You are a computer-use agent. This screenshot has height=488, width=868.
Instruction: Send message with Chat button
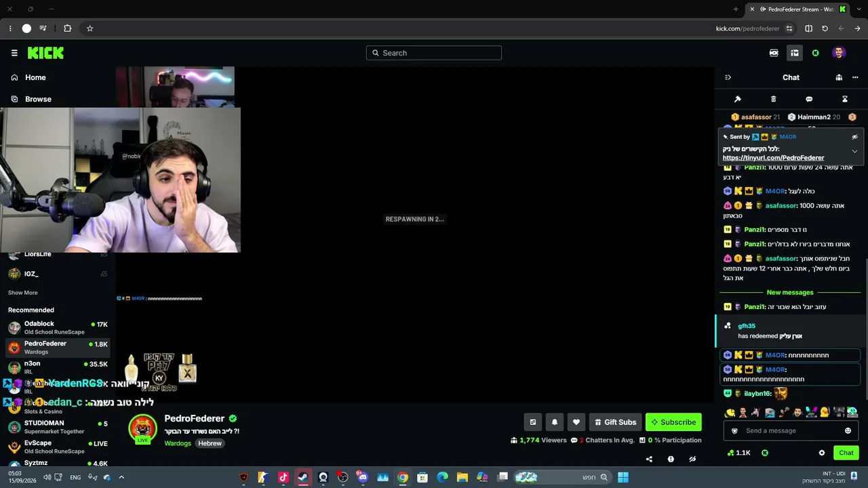pyautogui.click(x=846, y=453)
